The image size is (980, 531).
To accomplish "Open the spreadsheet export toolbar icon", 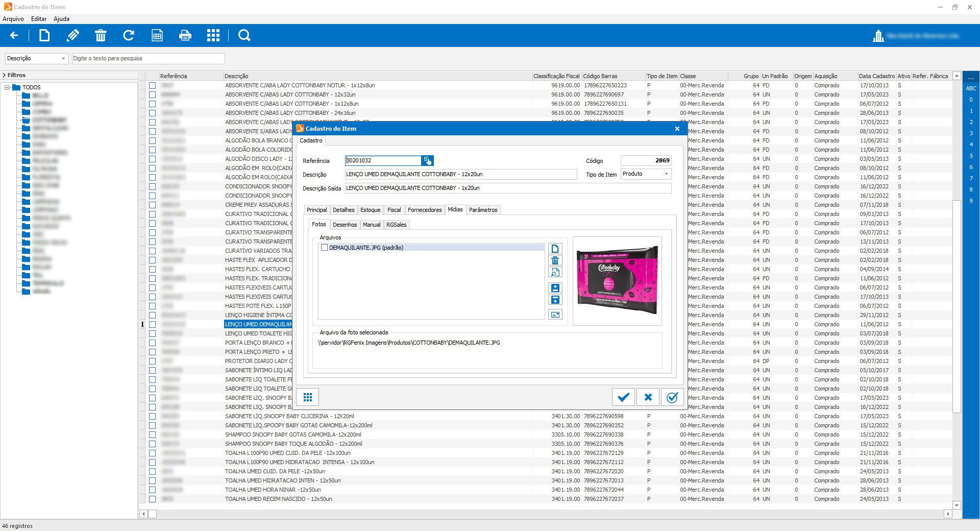I will (x=157, y=35).
